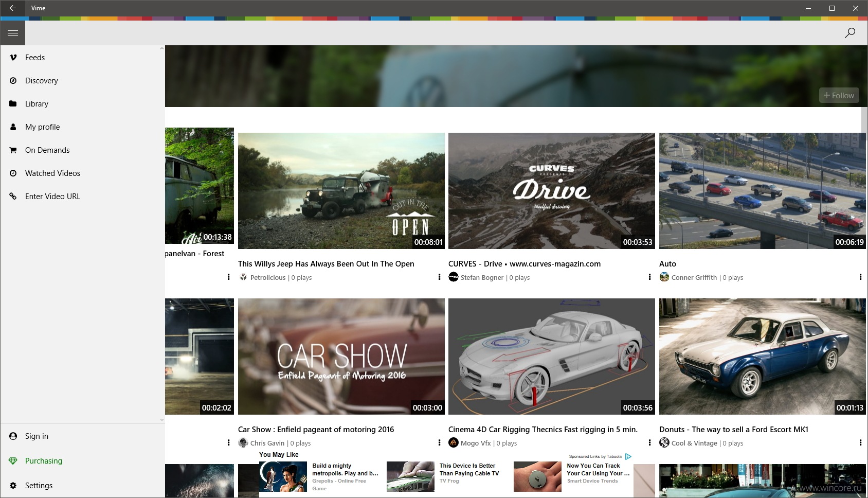Click Conner Griffith avatar icon
Image resolution: width=868 pixels, height=498 pixels.
(x=664, y=277)
